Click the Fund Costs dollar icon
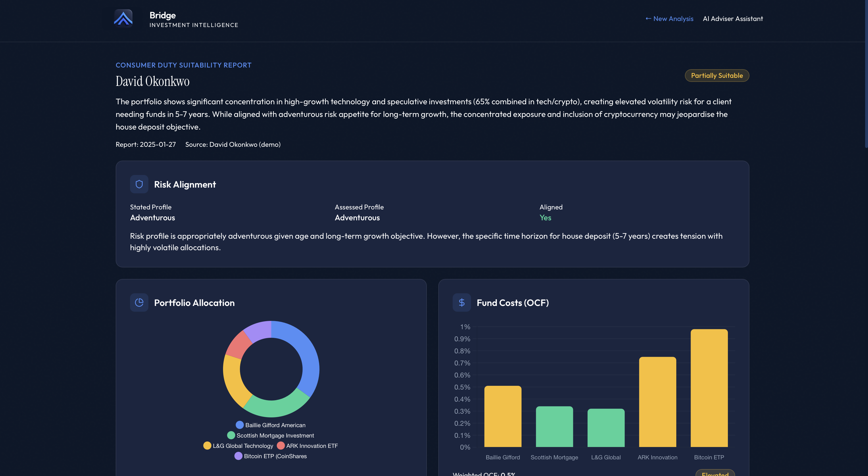868x476 pixels. [461, 302]
